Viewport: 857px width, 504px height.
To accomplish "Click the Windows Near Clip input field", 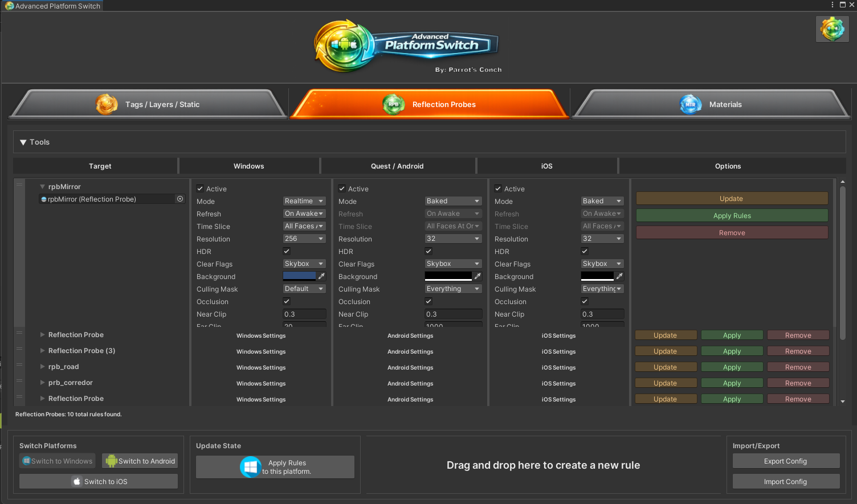I will (x=304, y=314).
